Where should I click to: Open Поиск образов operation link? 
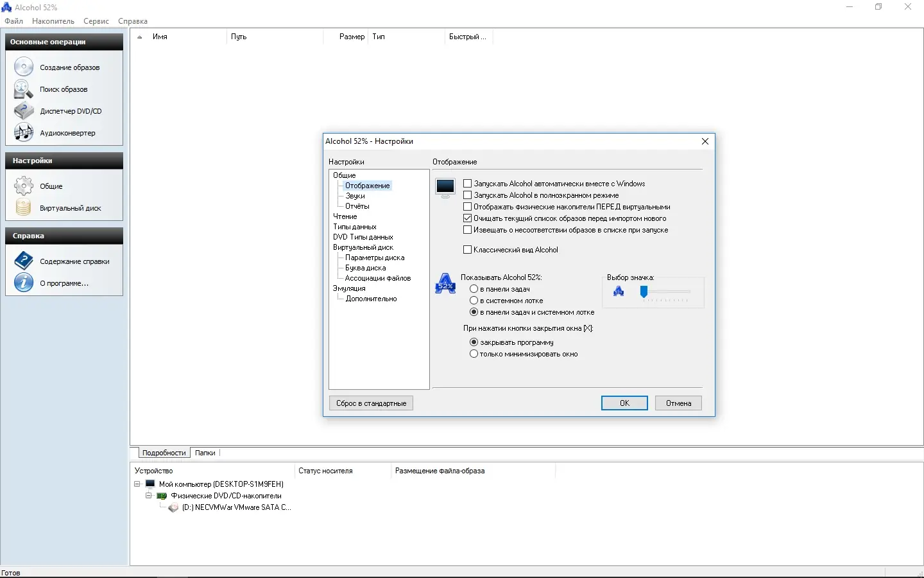(x=64, y=89)
